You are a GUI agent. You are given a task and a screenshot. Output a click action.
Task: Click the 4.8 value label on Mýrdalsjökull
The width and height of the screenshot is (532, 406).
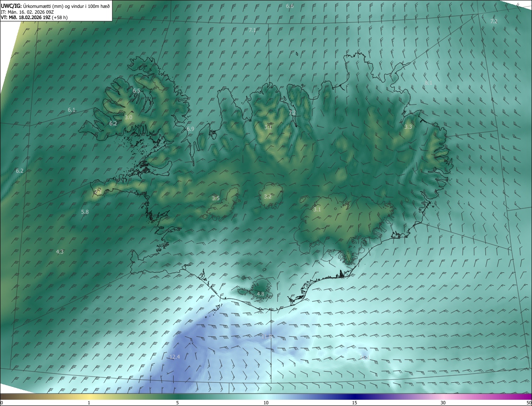(261, 294)
